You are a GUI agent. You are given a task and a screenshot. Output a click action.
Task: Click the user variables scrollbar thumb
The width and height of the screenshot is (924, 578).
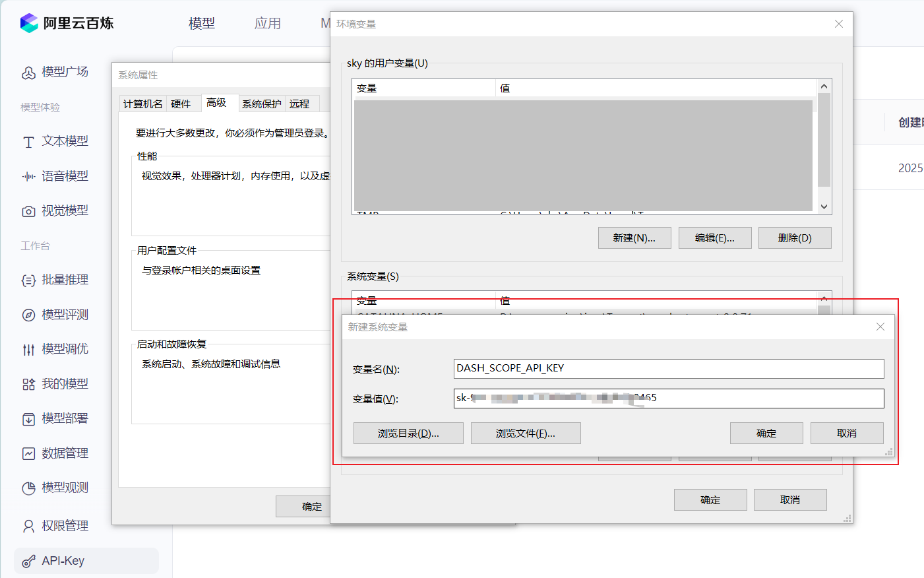(824, 140)
